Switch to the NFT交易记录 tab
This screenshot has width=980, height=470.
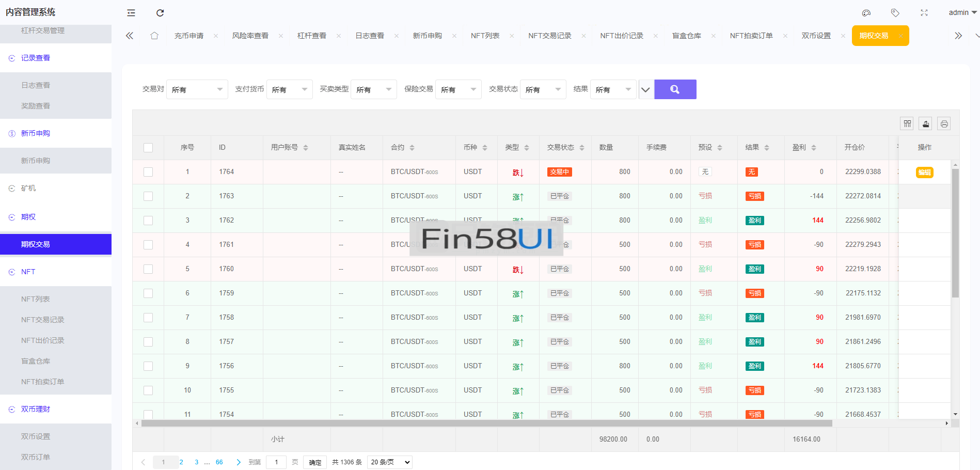click(549, 36)
